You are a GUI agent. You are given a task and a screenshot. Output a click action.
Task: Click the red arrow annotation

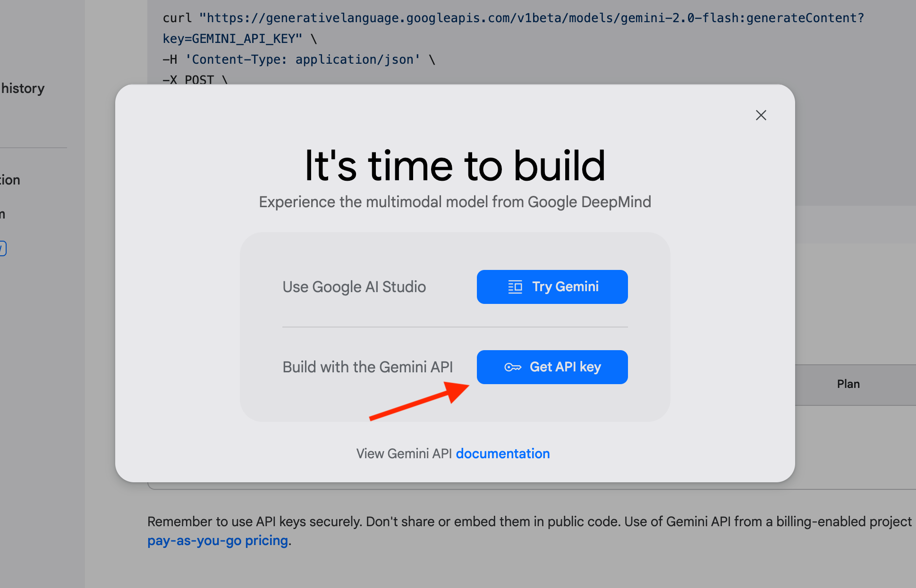tap(419, 401)
